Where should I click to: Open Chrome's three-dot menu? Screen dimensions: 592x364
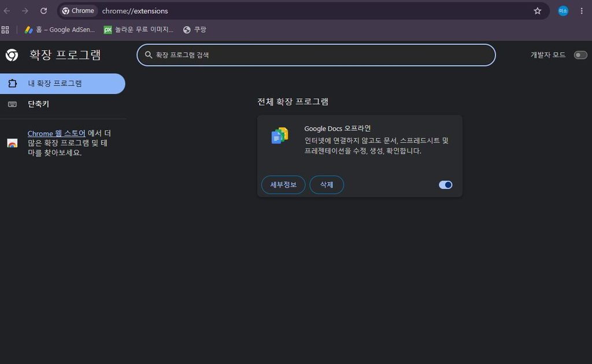click(582, 11)
